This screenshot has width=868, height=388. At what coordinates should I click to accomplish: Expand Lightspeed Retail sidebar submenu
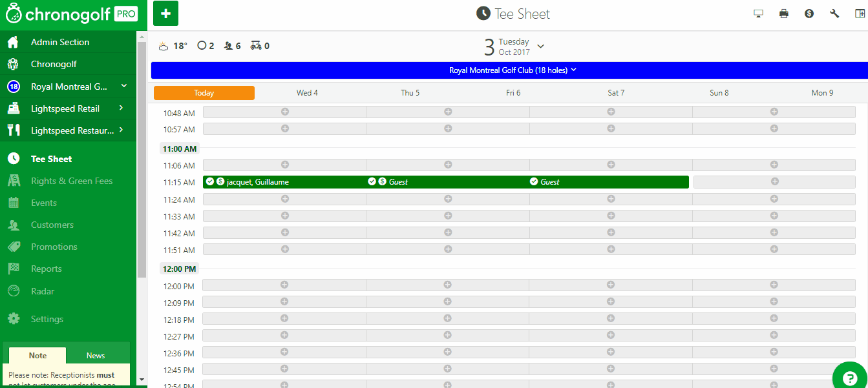[121, 108]
